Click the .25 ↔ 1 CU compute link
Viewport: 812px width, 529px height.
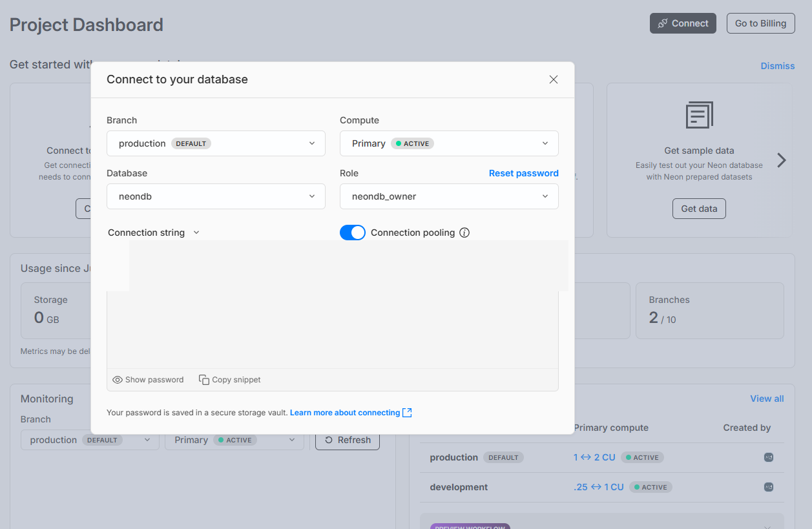click(x=598, y=487)
